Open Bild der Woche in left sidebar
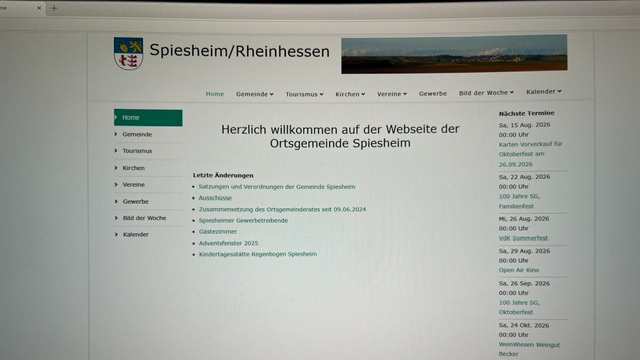The width and height of the screenshot is (640, 360). point(144,218)
